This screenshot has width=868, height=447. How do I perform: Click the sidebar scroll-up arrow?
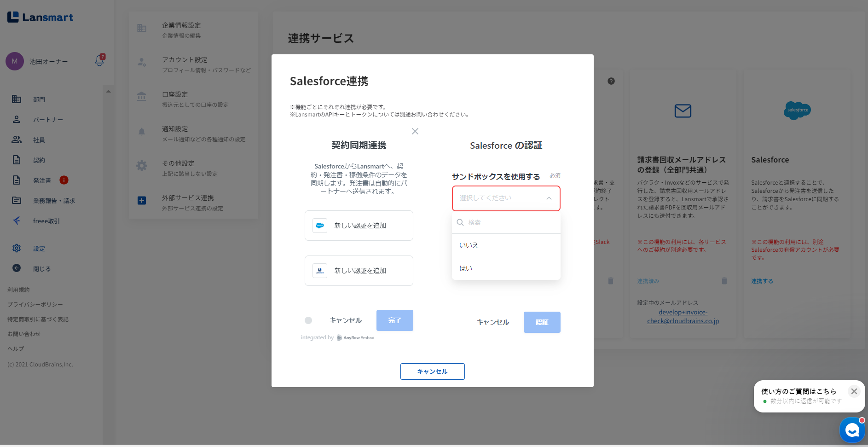pyautogui.click(x=108, y=91)
